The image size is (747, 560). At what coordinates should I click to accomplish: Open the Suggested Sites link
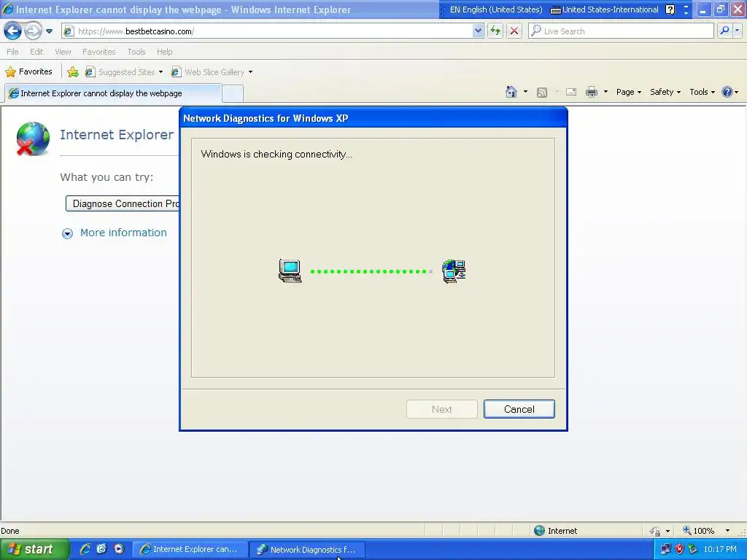pos(120,72)
